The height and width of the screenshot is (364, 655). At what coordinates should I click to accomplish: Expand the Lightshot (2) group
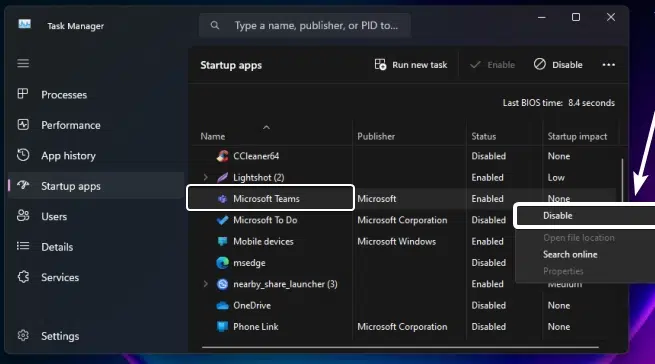pyautogui.click(x=205, y=178)
